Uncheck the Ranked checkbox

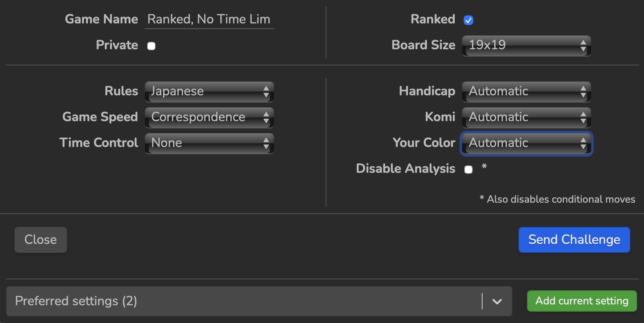pos(468,20)
